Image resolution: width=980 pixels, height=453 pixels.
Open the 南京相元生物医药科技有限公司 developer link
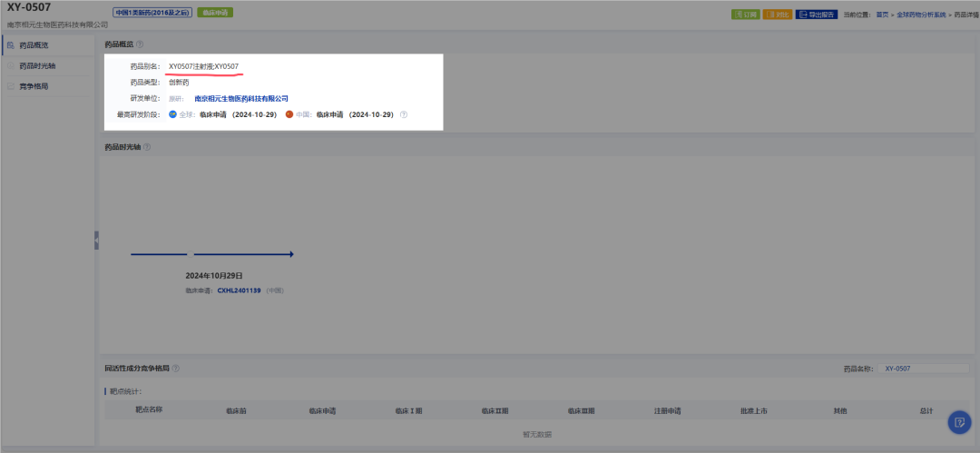[x=241, y=98]
